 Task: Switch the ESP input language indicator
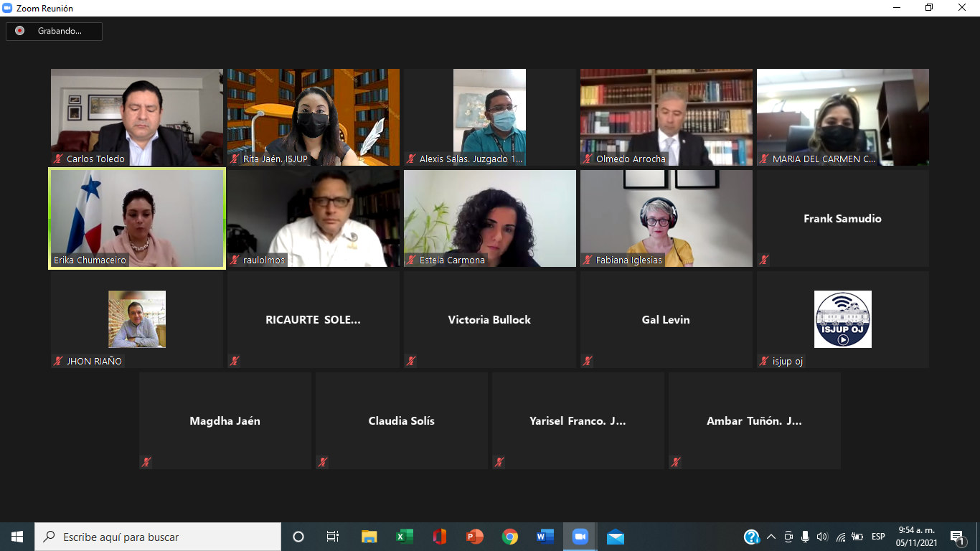[878, 537]
